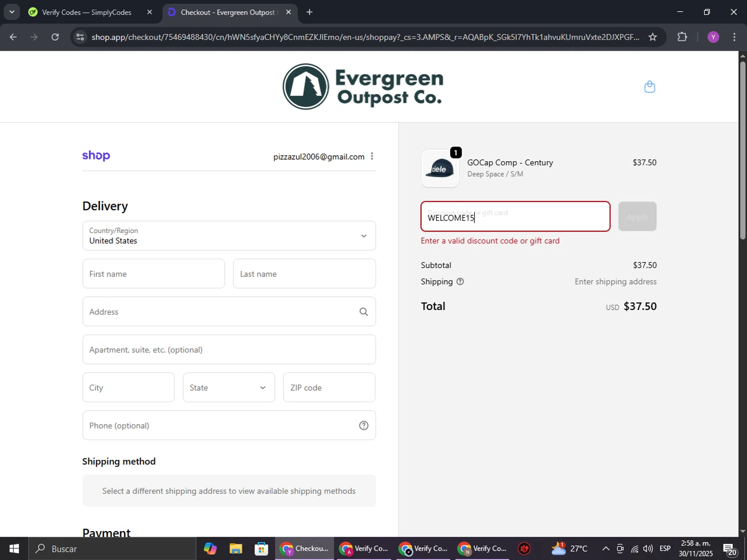Show phone number help question icon

pyautogui.click(x=364, y=426)
